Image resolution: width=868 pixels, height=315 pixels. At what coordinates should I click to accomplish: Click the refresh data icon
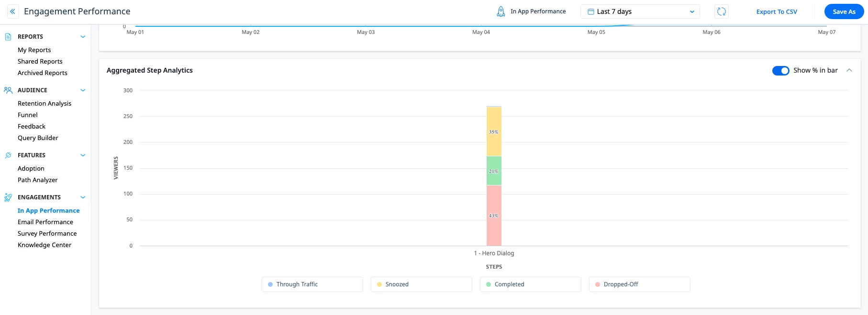point(722,11)
